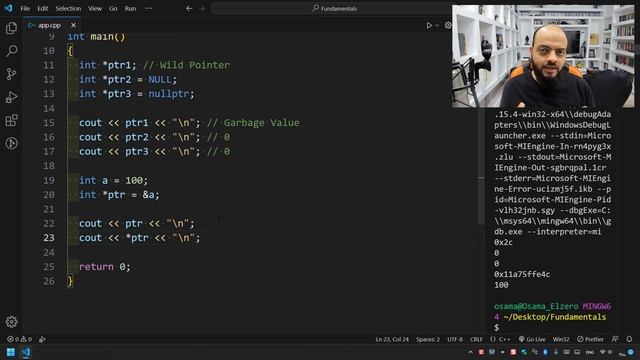Image resolution: width=640 pixels, height=360 pixels.
Task: Click the feedback icon in status bar
Action: pyautogui.click(x=615, y=339)
